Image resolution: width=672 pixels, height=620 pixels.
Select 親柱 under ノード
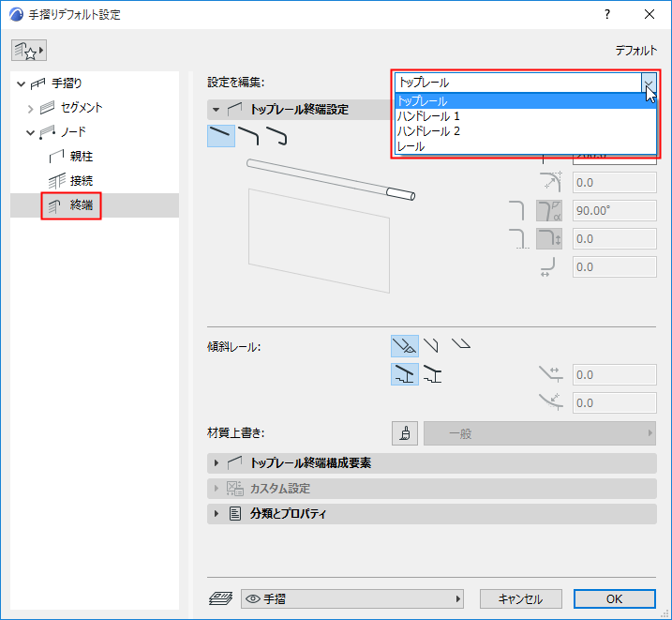(x=81, y=157)
